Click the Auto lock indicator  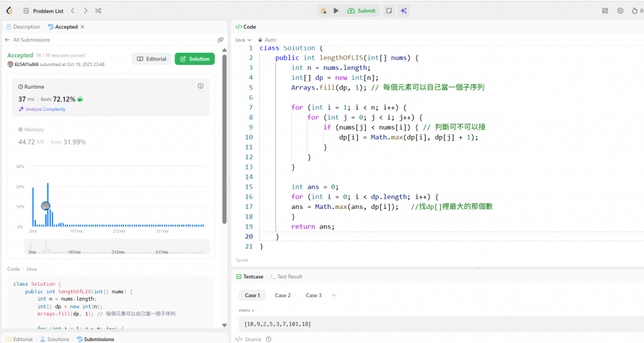(267, 40)
